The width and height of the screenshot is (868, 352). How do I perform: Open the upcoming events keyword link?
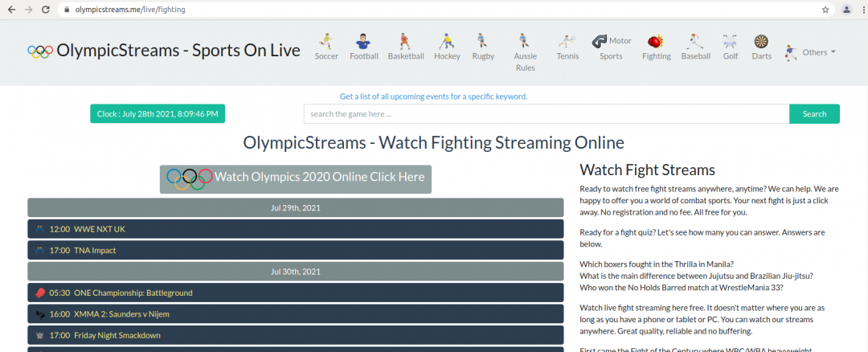[x=433, y=96]
